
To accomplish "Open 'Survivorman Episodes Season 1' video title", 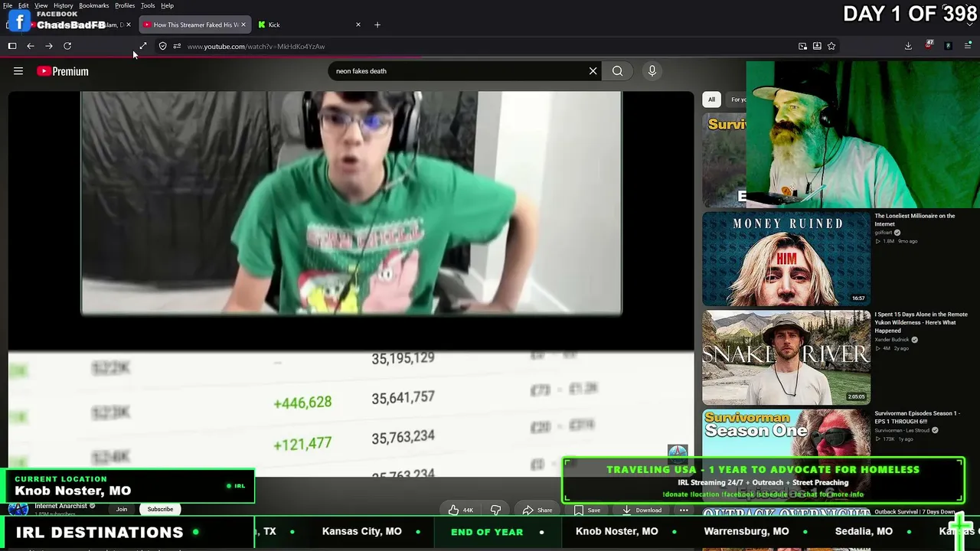I will (917, 417).
